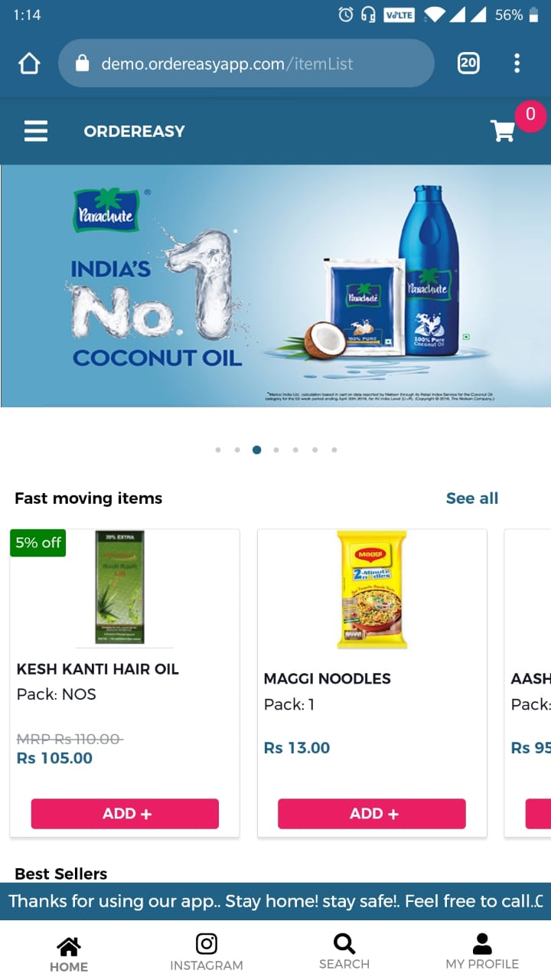Tap the browser address bar URL
Image resolution: width=551 pixels, height=980 pixels.
coord(227,64)
